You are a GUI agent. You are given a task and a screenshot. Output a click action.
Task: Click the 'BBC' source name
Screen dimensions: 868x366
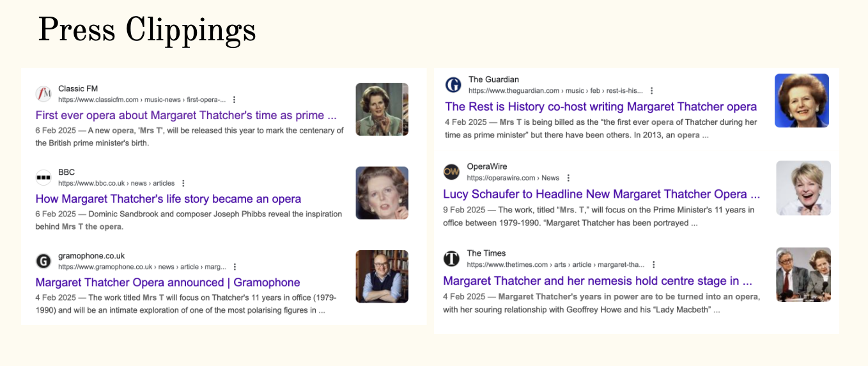point(66,172)
